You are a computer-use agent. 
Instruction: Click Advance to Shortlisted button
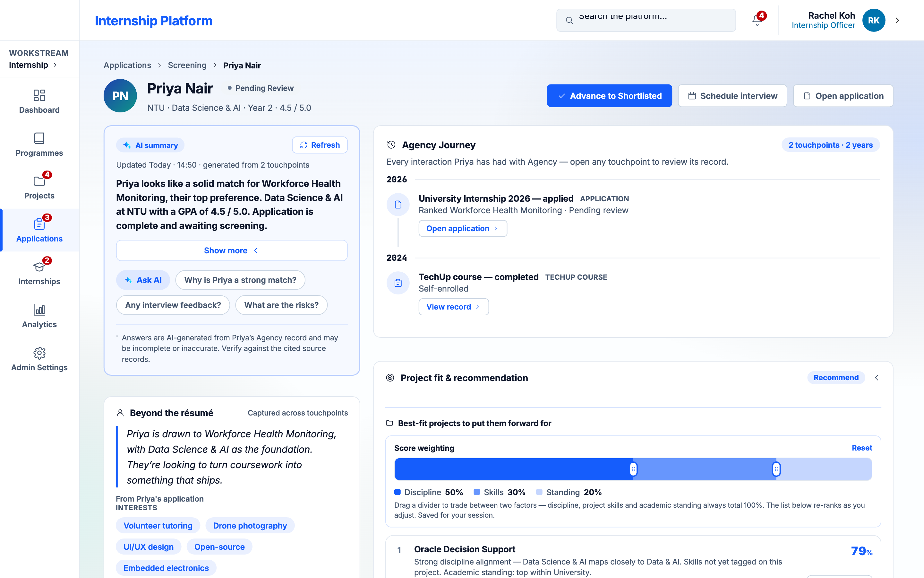click(609, 96)
